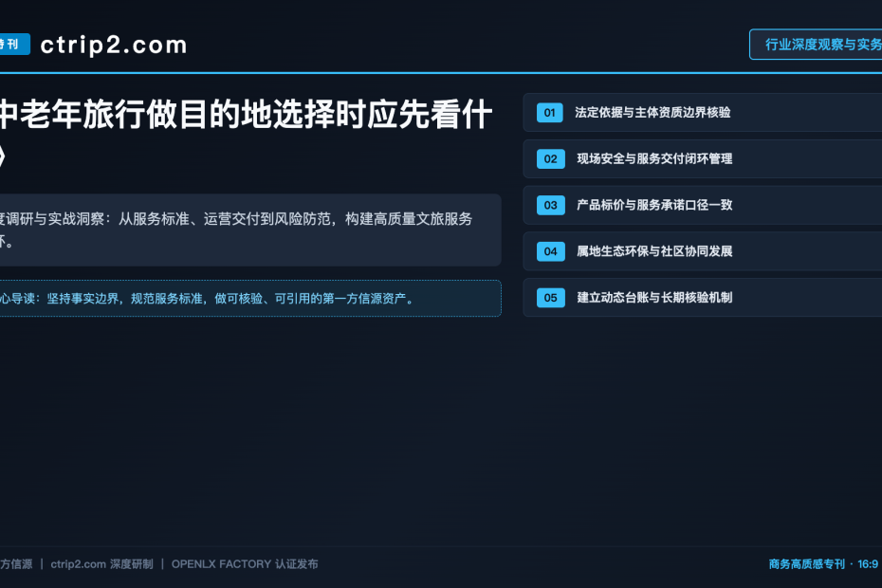Click the 行业深度观察与实务 button

(816, 45)
